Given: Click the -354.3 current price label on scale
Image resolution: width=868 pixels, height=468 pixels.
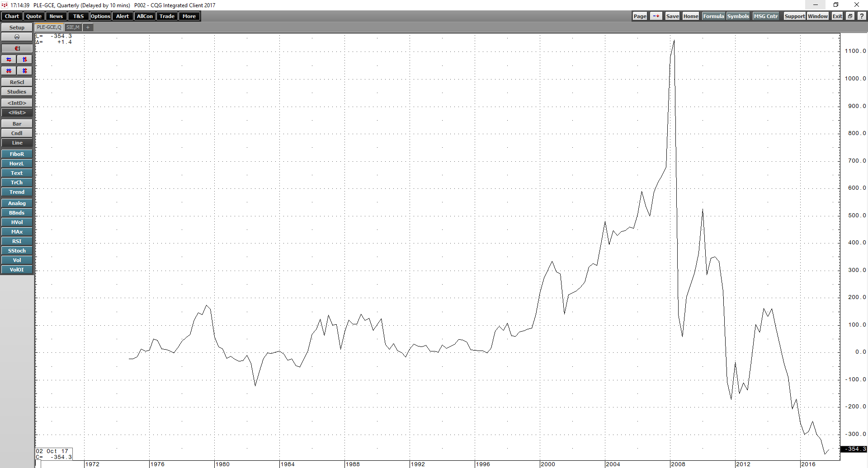Looking at the screenshot, I should pyautogui.click(x=853, y=449).
